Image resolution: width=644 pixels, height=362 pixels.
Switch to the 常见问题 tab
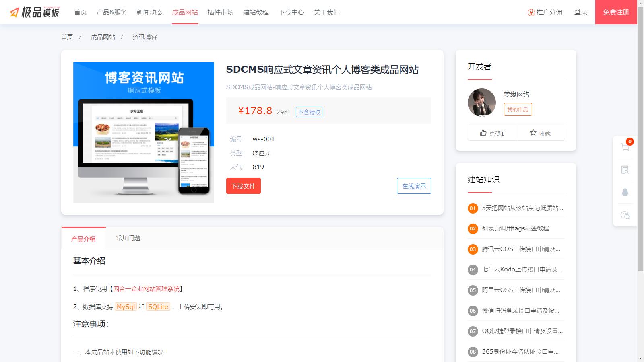tap(128, 238)
